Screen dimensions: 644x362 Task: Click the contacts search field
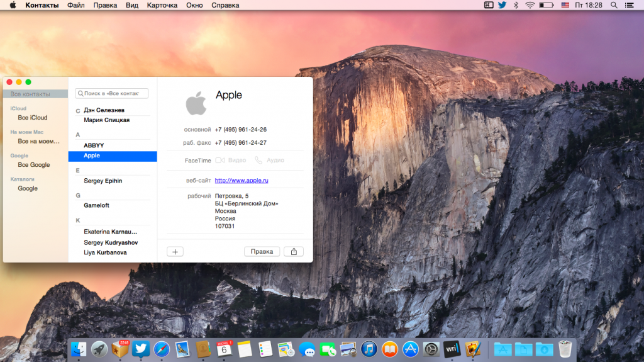(112, 93)
